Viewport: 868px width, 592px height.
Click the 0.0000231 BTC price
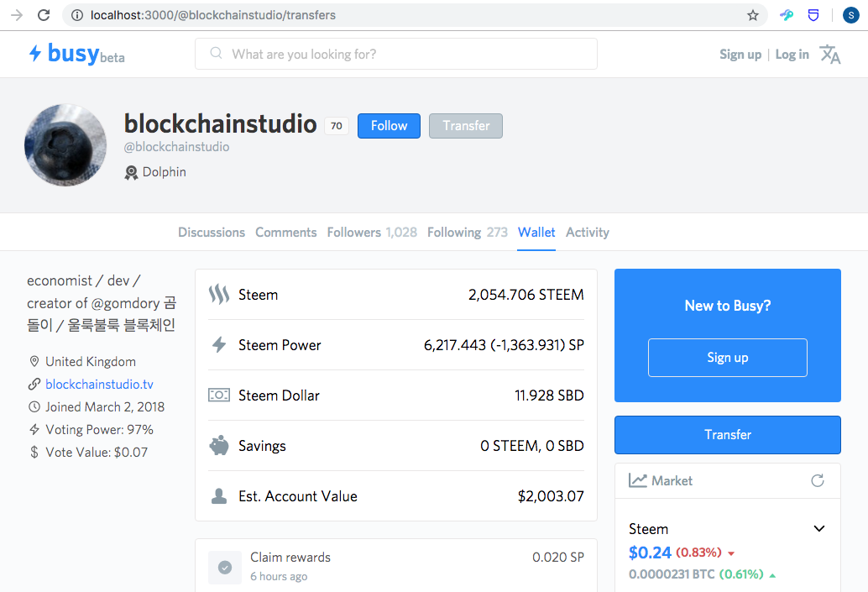672,574
